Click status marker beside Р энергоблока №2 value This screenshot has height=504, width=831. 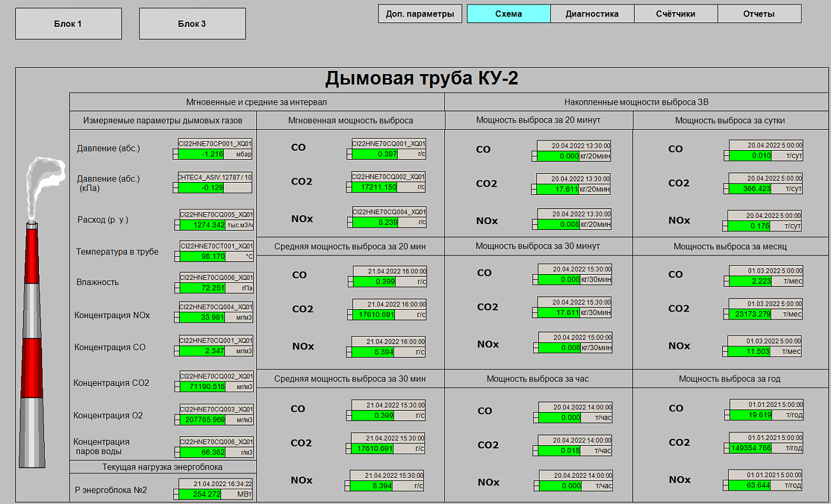pyautogui.click(x=175, y=494)
